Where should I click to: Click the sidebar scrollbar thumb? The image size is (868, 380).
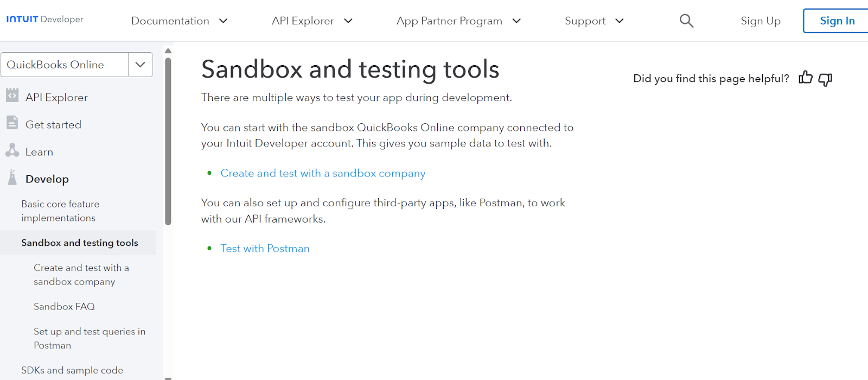pos(168,141)
